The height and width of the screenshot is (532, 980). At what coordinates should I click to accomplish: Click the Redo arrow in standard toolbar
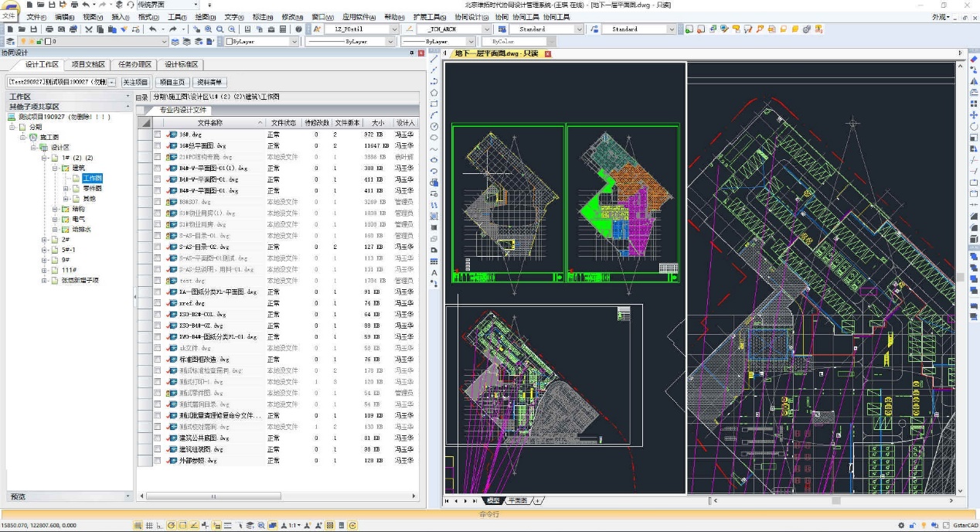coord(172,29)
